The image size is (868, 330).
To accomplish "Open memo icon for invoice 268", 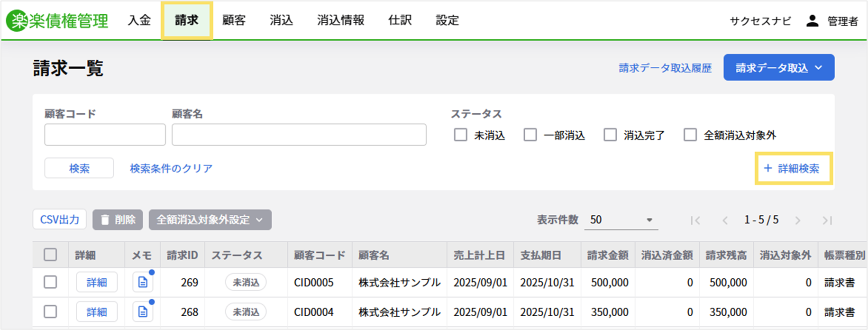I will pyautogui.click(x=143, y=312).
